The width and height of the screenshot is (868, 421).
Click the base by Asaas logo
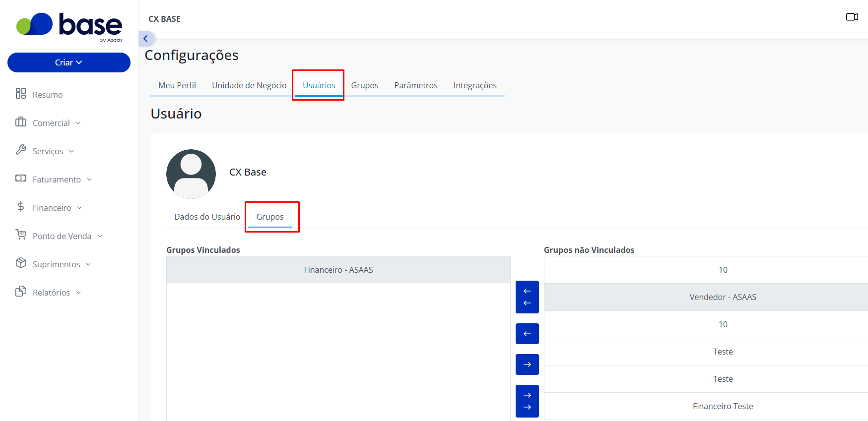click(x=69, y=27)
